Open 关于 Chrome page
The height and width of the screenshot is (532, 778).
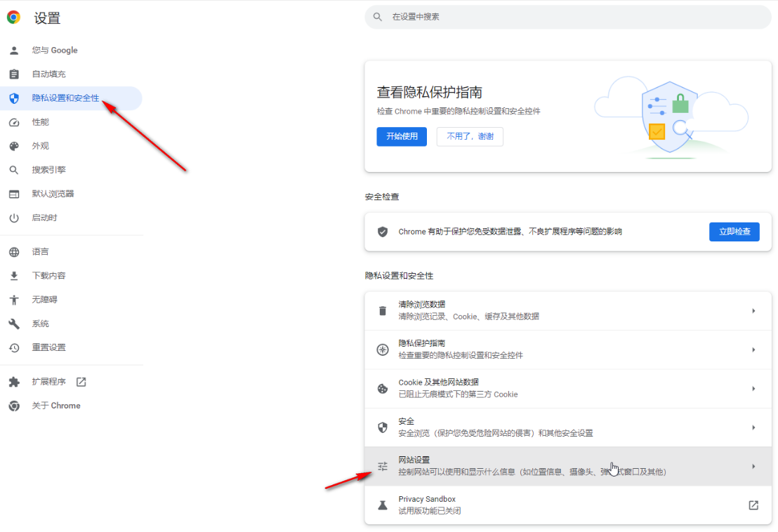pyautogui.click(x=56, y=406)
